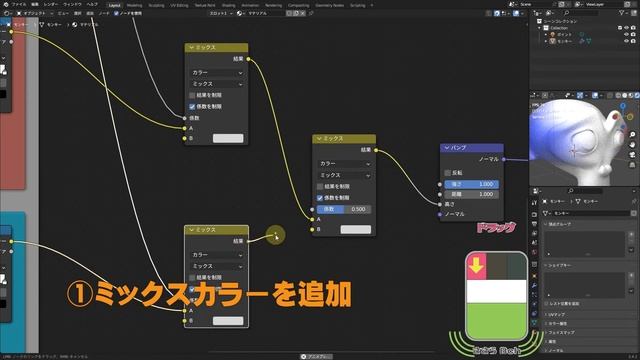Hide the モンキー object with its eye icon

pyautogui.click(x=626, y=41)
